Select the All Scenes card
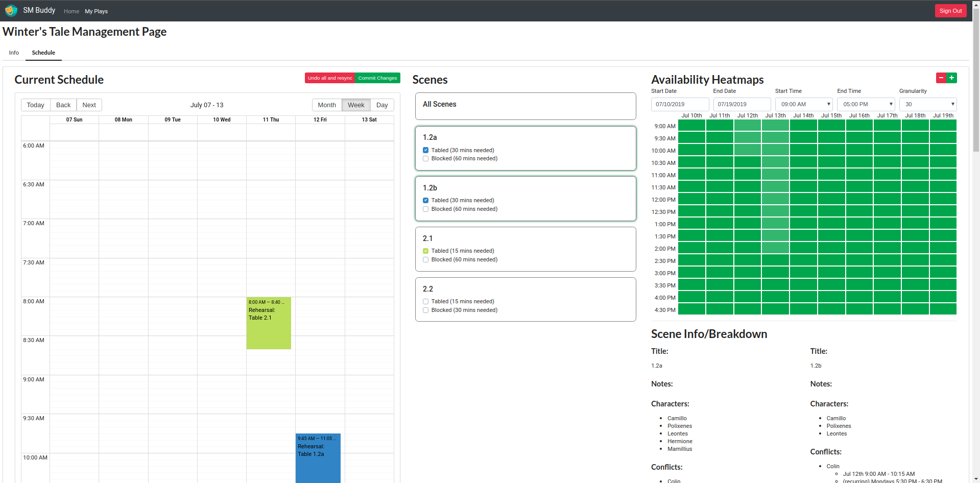Image resolution: width=980 pixels, height=483 pixels. coord(525,106)
